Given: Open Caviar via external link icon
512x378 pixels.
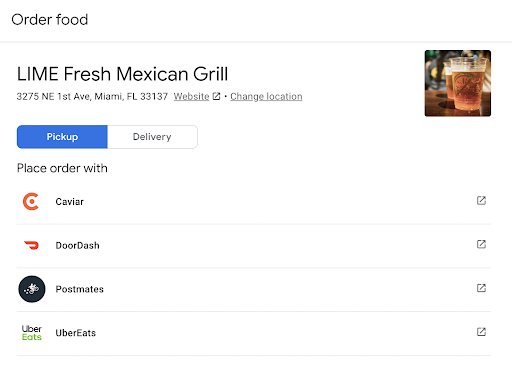Looking at the screenshot, I should (481, 201).
